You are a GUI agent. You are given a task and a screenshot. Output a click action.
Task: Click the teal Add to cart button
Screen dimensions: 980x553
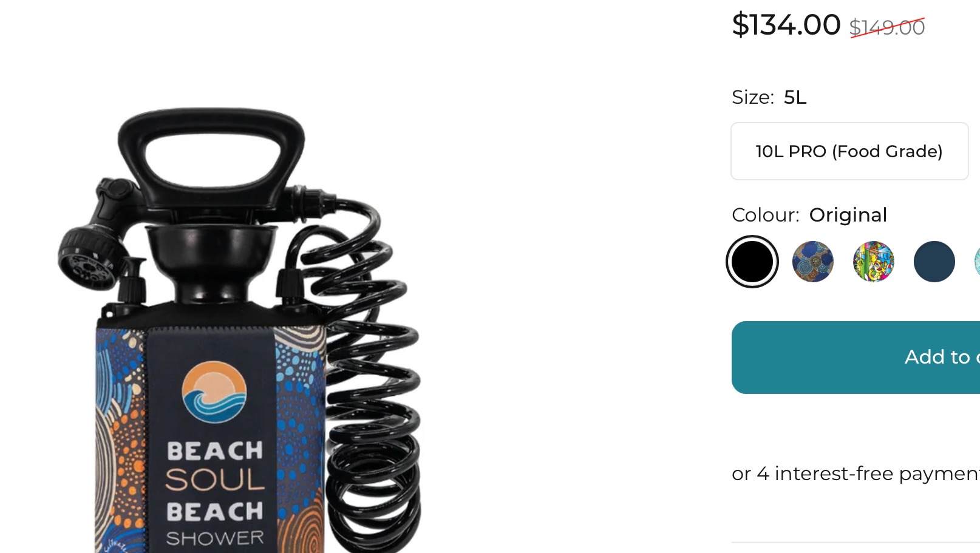pos(856,357)
